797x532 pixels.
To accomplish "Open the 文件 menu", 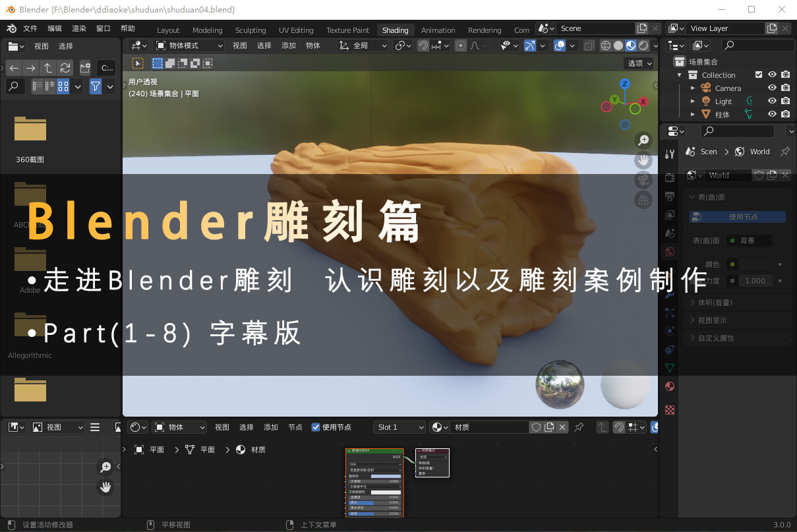I will pyautogui.click(x=30, y=29).
